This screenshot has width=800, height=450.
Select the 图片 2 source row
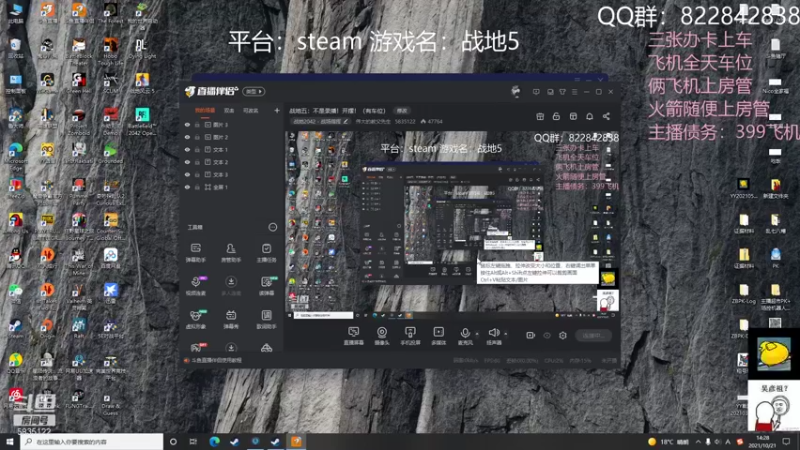click(x=232, y=137)
